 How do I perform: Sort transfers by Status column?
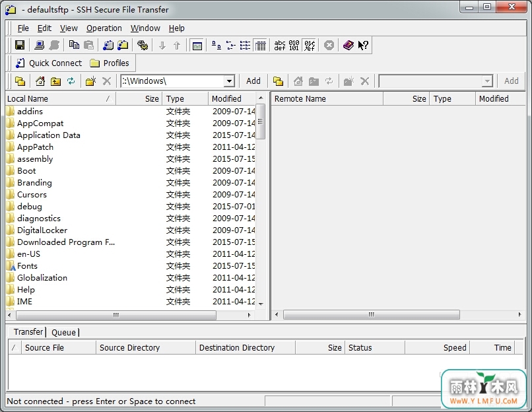pos(374,347)
